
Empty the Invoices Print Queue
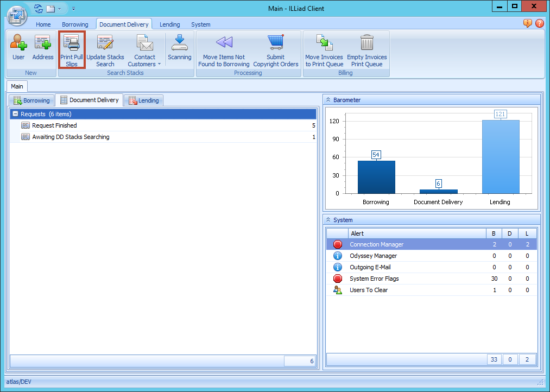click(x=367, y=43)
